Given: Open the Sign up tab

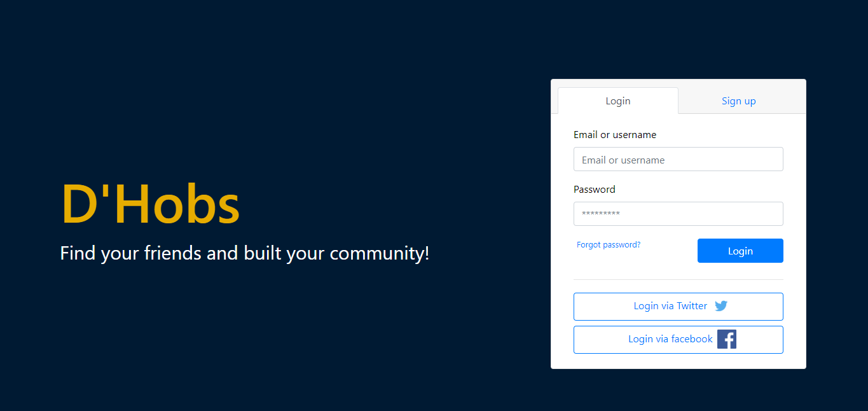Looking at the screenshot, I should 738,101.
